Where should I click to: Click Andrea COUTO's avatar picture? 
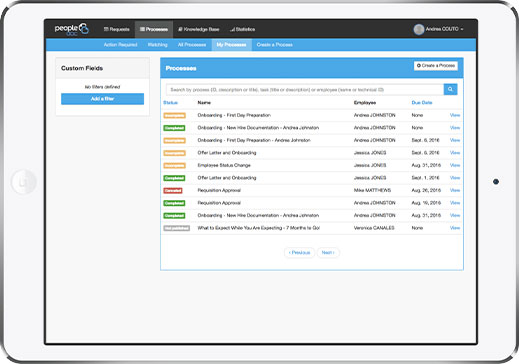pyautogui.click(x=419, y=29)
